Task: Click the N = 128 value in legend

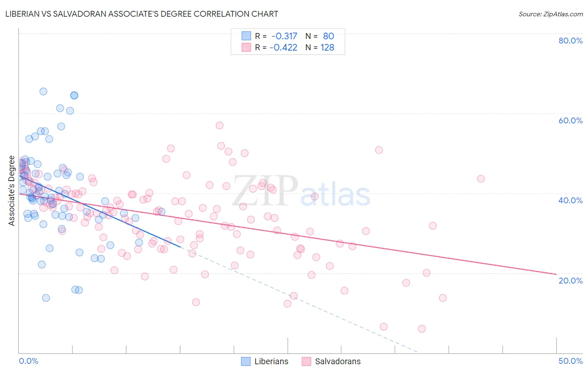Action: pos(320,47)
